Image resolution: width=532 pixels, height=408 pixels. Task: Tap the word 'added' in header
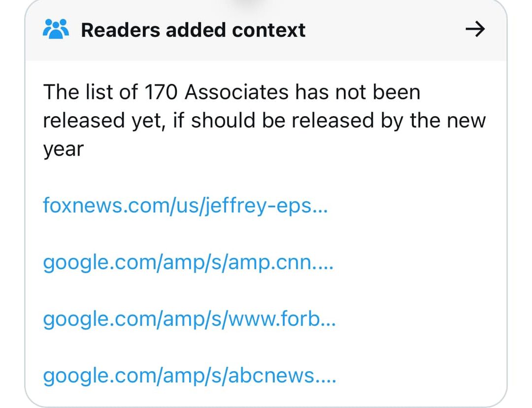tap(196, 30)
